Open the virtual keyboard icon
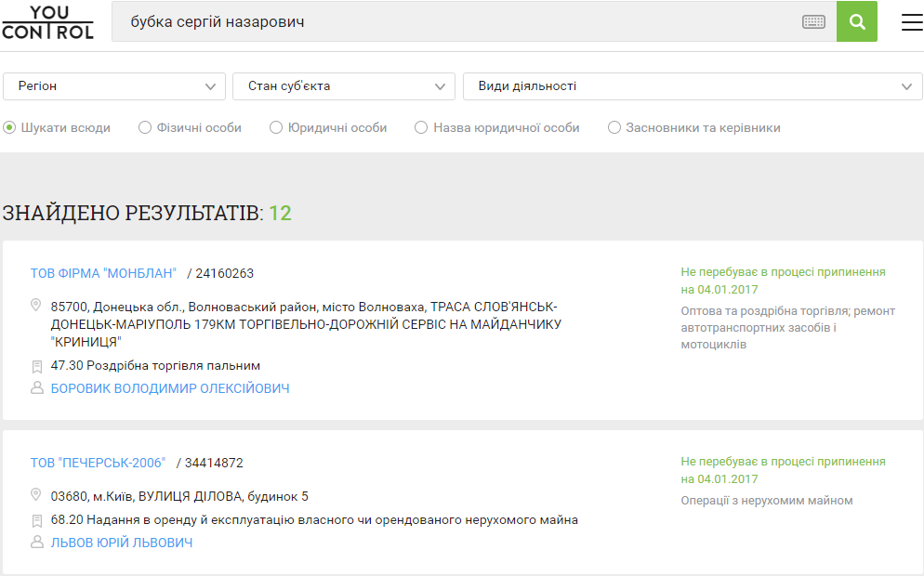This screenshot has height=576, width=924. pyautogui.click(x=813, y=21)
